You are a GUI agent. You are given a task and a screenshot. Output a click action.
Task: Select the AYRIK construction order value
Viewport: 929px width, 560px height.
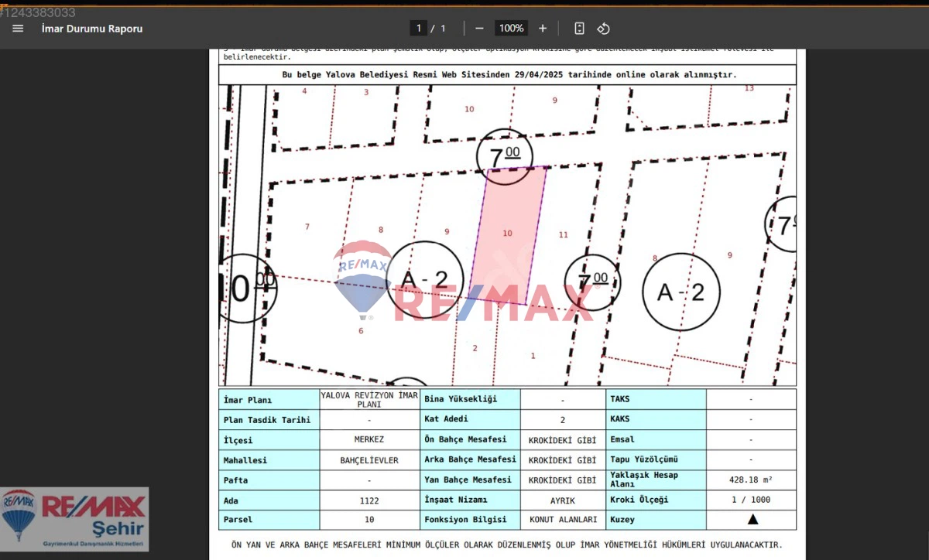563,500
